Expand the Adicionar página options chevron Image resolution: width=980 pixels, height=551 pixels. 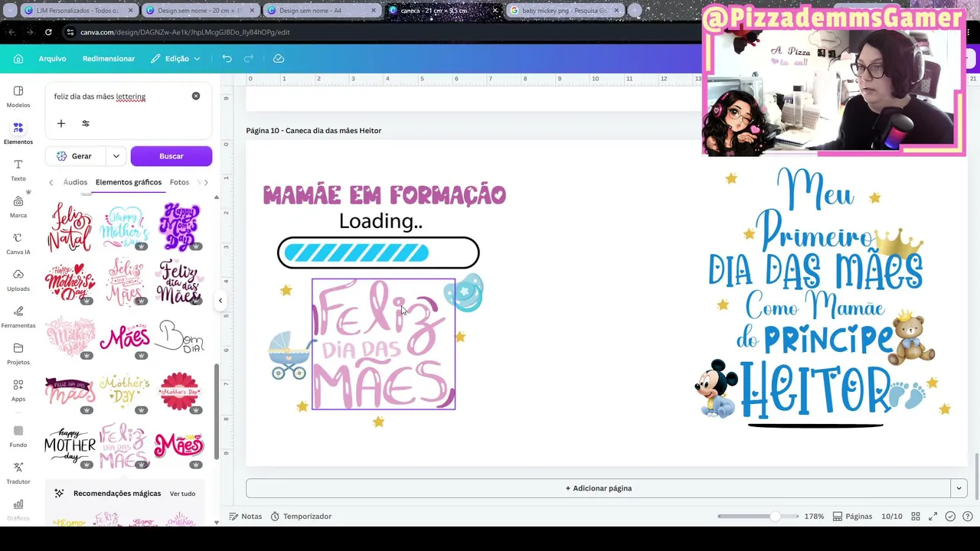[x=959, y=488]
